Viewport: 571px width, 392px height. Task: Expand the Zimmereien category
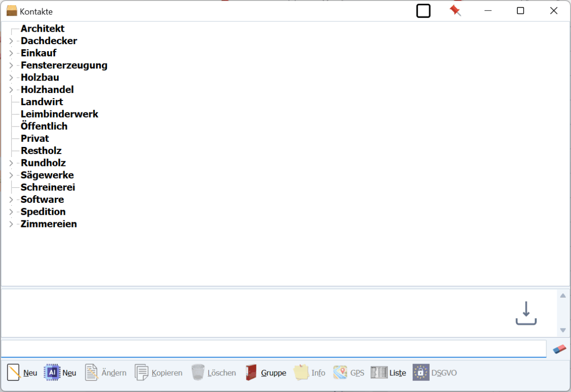11,224
